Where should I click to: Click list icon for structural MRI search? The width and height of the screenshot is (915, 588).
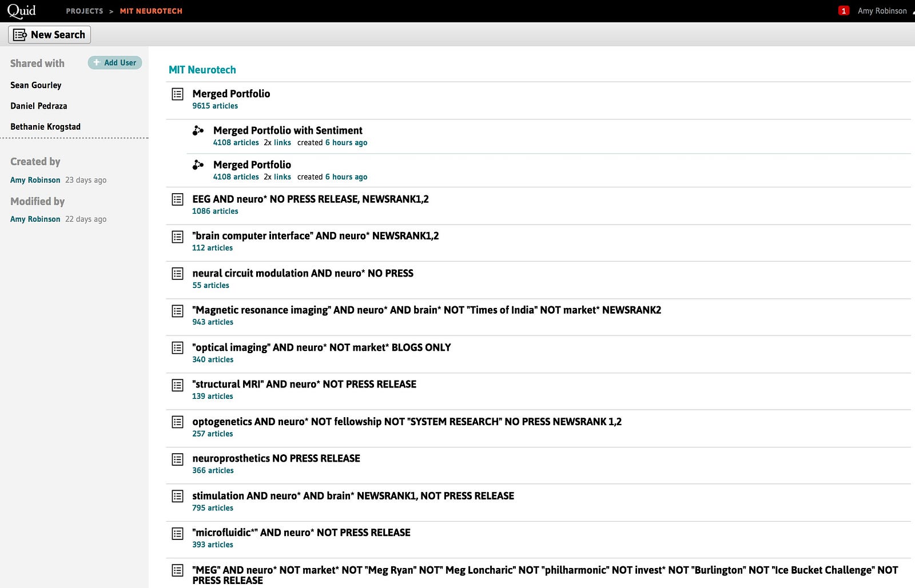tap(178, 385)
